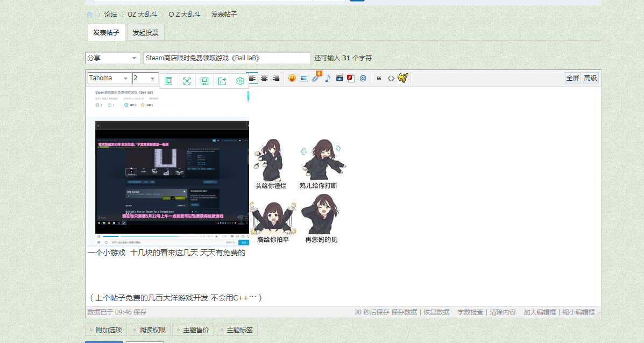Insert audio with the music note icon
The height and width of the screenshot is (343, 644).
[x=328, y=78]
